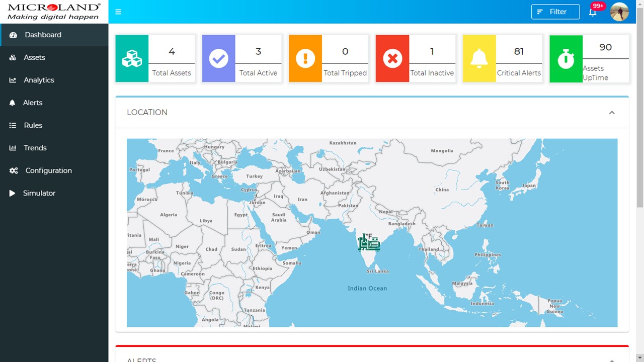644x362 pixels.
Task: Go to the Dashboard menu item
Action: [54, 35]
